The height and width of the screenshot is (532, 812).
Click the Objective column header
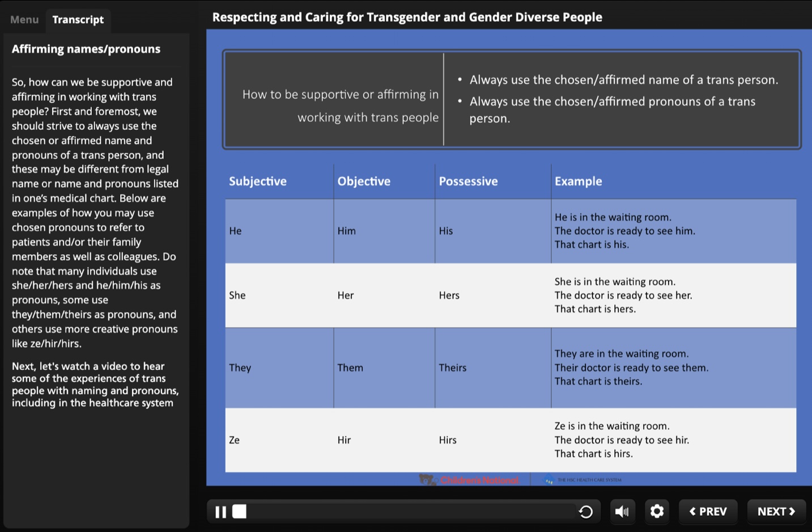tap(364, 181)
